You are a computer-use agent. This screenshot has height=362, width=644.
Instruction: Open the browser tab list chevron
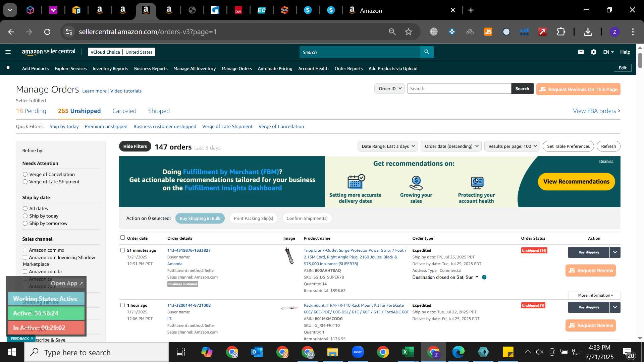pos(10,10)
